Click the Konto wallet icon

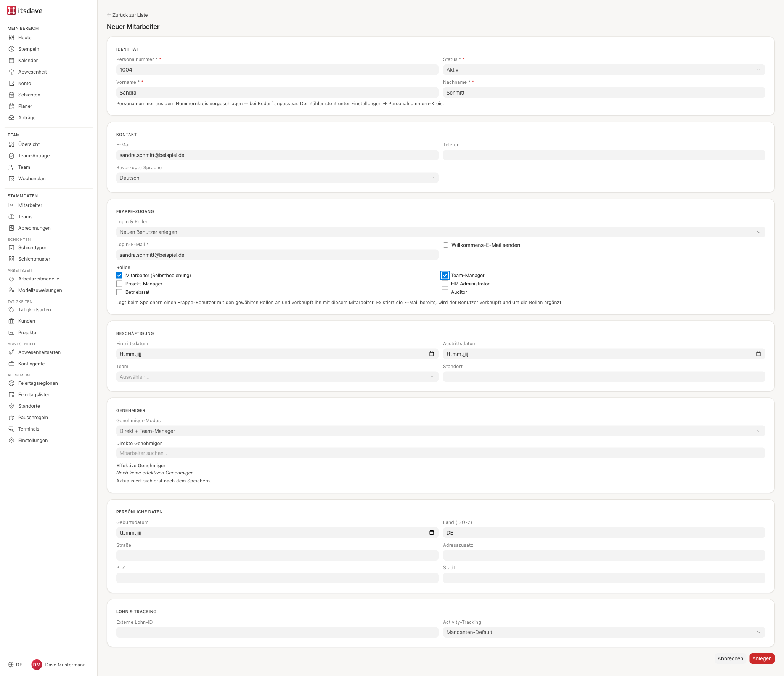click(x=11, y=83)
